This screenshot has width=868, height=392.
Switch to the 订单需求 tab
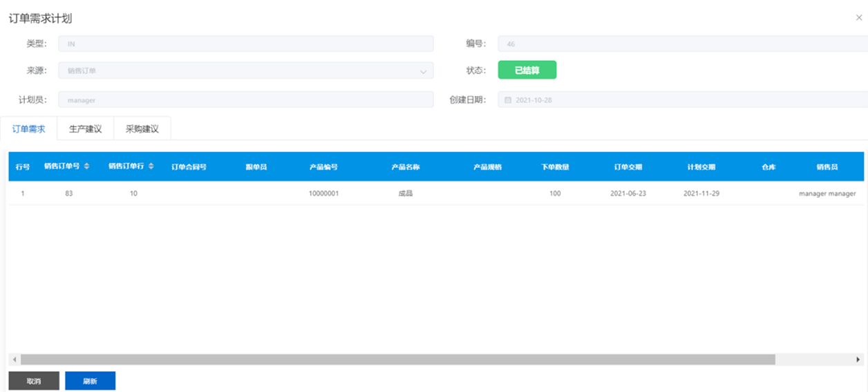[29, 129]
